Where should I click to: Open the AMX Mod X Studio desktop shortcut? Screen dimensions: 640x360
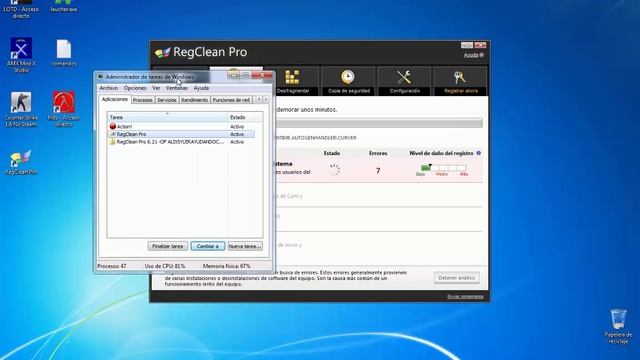[21, 55]
